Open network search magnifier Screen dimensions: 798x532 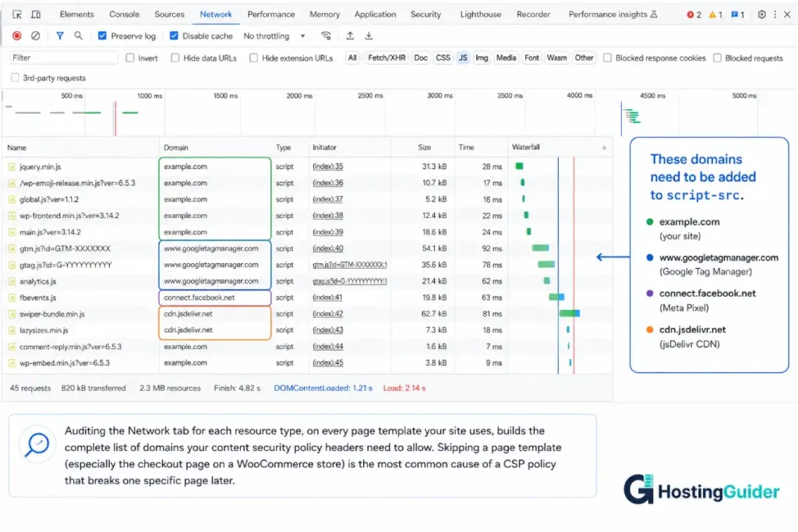[79, 36]
